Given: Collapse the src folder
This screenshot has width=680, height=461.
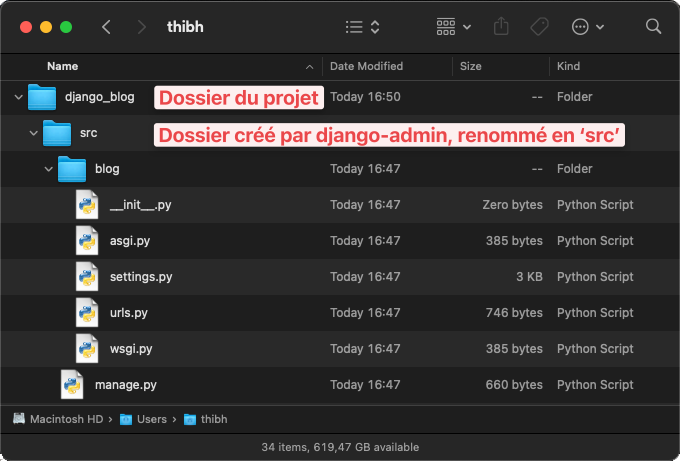Looking at the screenshot, I should pyautogui.click(x=33, y=133).
